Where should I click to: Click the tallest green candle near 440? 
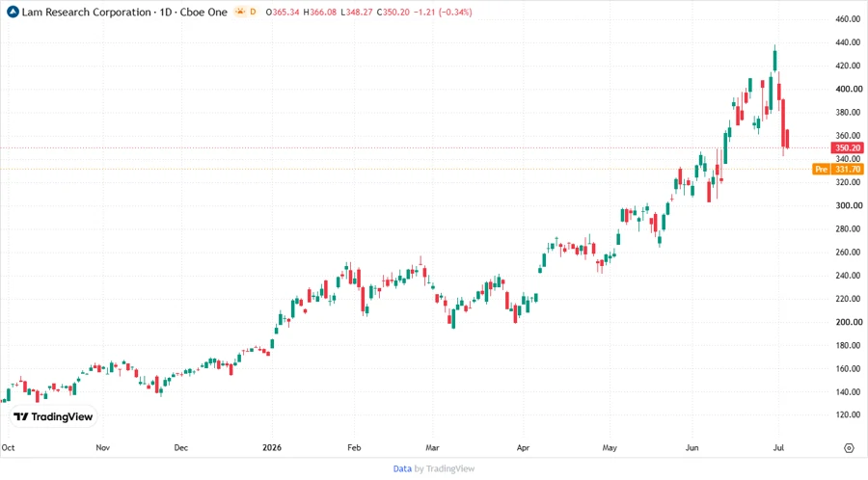pos(774,60)
